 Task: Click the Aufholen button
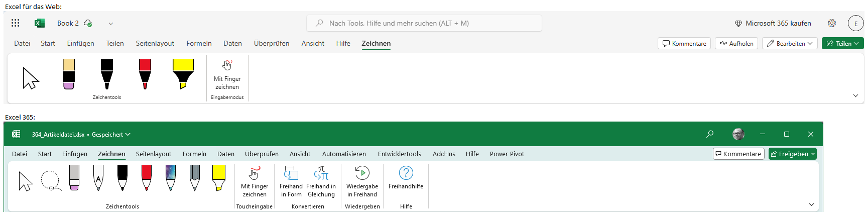[736, 43]
